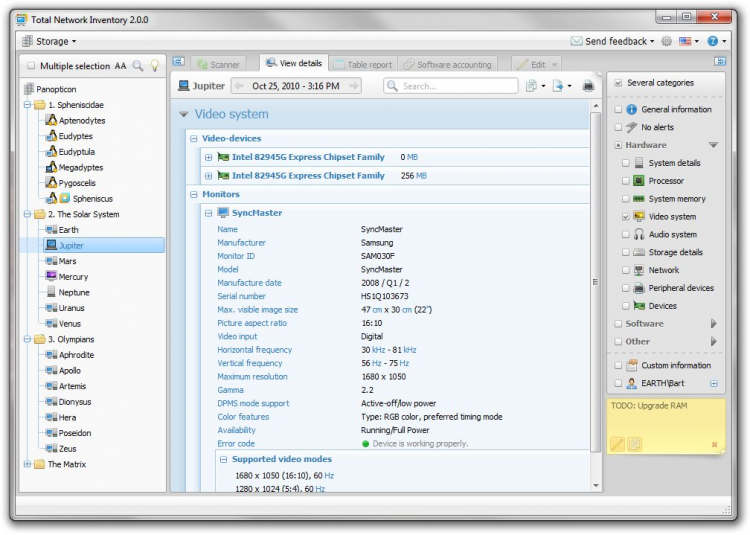Expand the Software category section
This screenshot has height=535, width=750.
click(713, 324)
